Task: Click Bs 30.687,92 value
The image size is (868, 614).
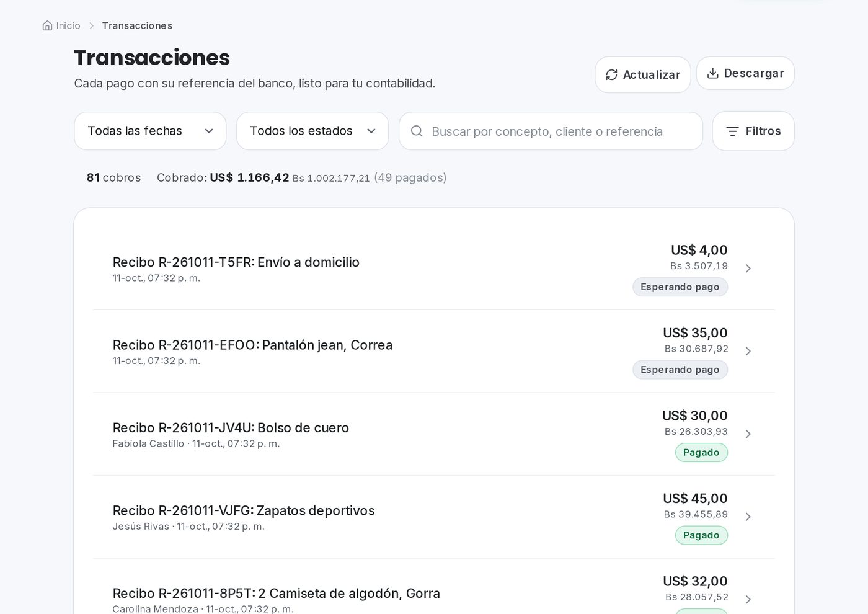Action: tap(696, 349)
